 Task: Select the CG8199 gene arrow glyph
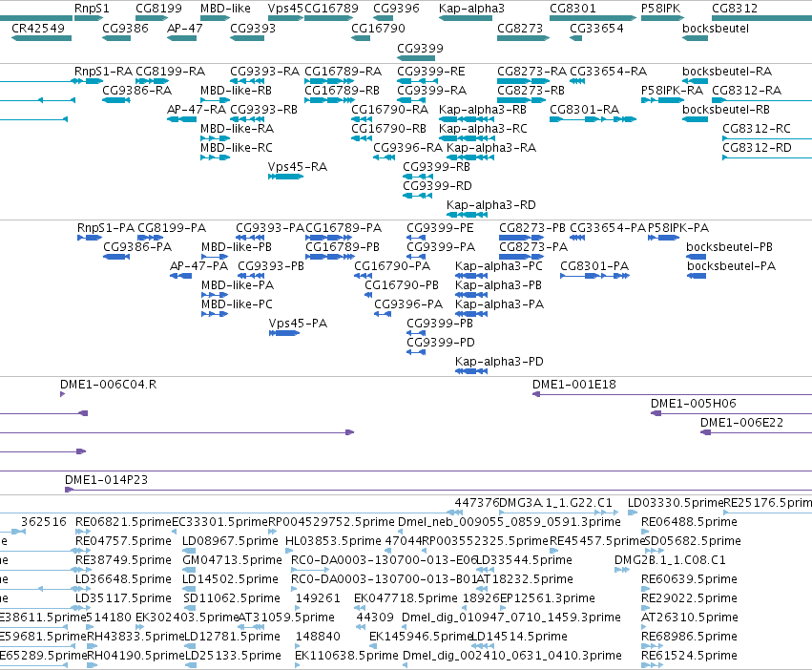pyautogui.click(x=152, y=18)
